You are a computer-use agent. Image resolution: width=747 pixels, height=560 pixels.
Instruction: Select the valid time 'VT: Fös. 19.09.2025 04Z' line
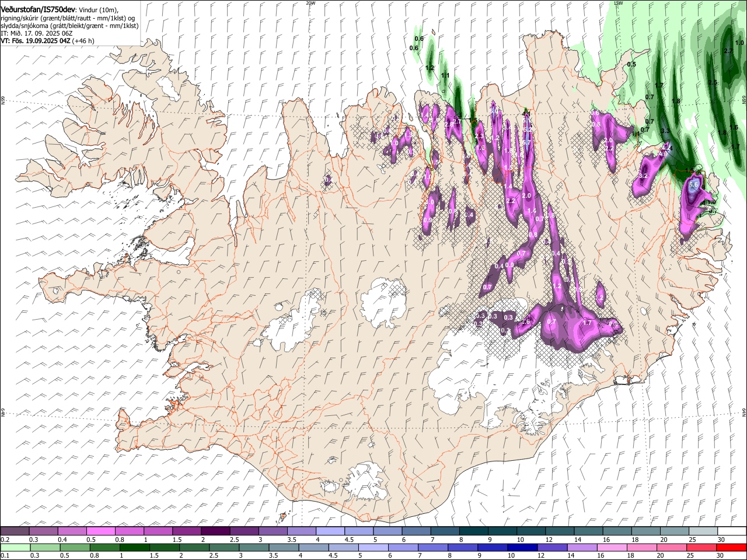coord(36,41)
